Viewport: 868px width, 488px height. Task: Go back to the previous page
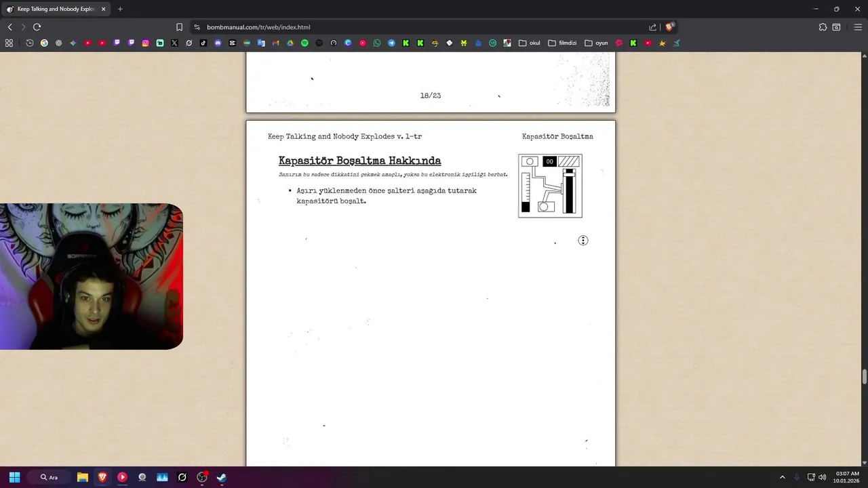(9, 27)
